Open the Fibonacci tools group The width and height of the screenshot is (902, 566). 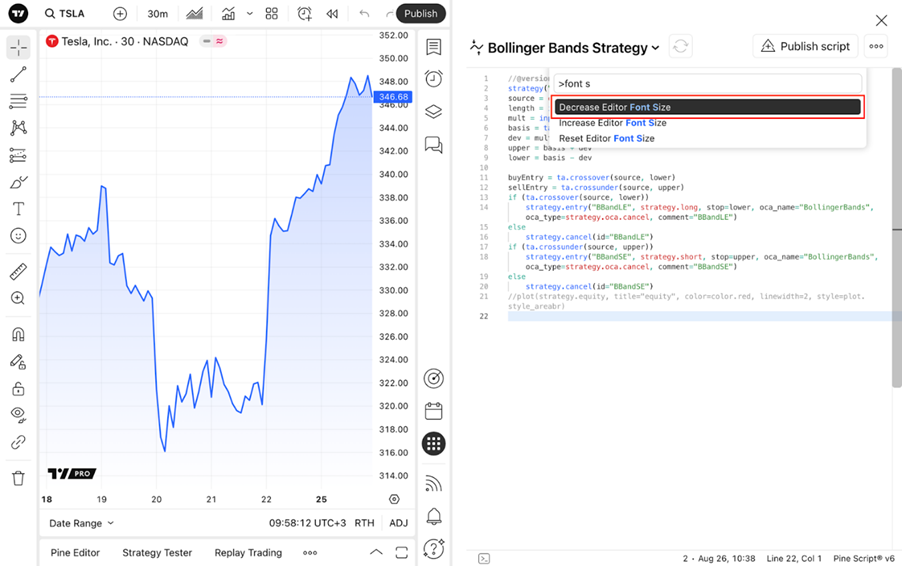coord(18,101)
